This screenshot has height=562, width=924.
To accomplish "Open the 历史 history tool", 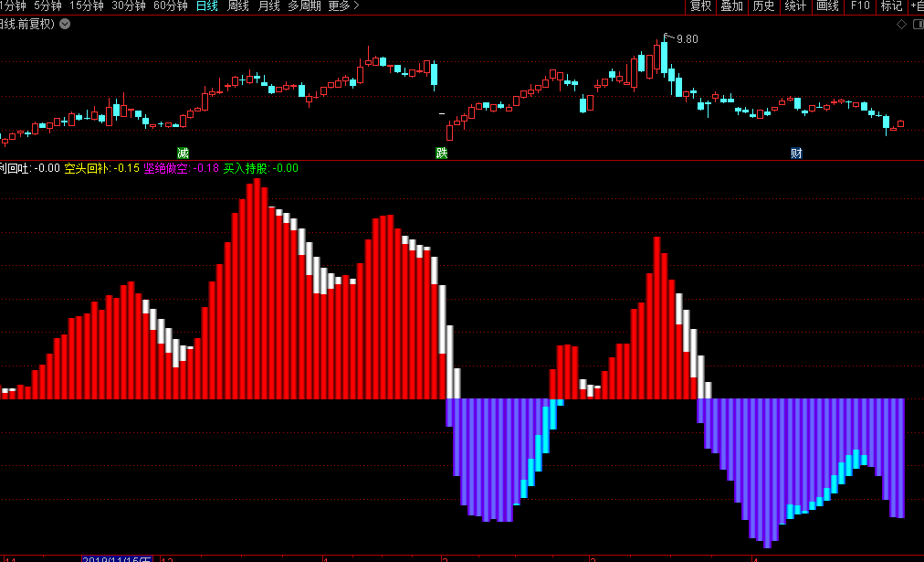I will point(763,6).
